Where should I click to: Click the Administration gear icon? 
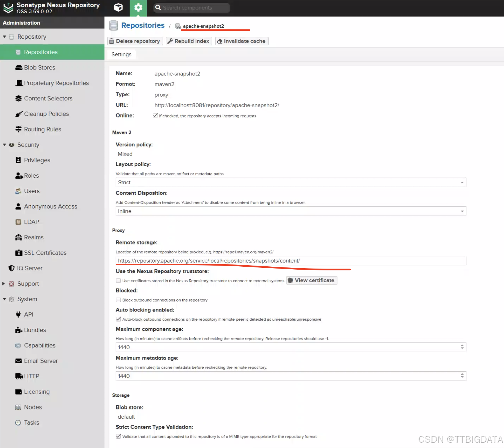pyautogui.click(x=138, y=8)
